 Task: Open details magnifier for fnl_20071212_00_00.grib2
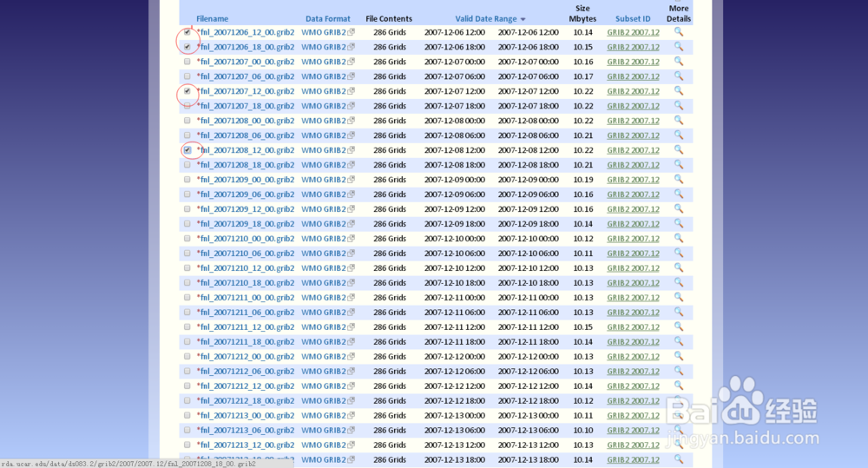tap(679, 356)
